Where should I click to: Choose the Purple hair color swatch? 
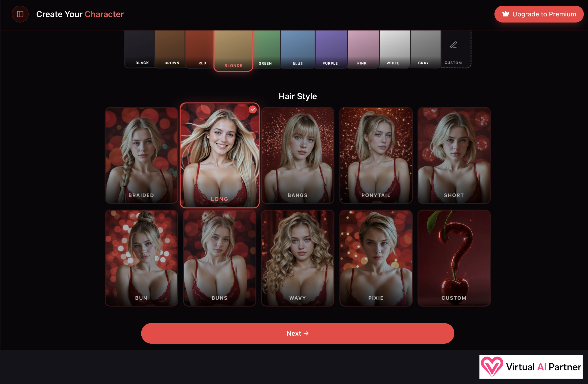coord(331,49)
